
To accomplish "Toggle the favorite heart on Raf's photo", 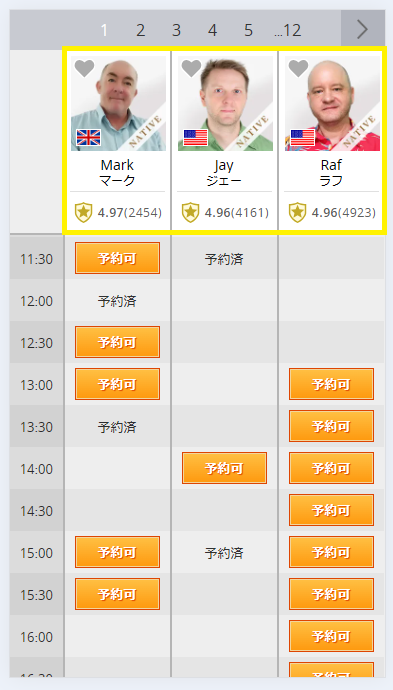I will point(298,68).
